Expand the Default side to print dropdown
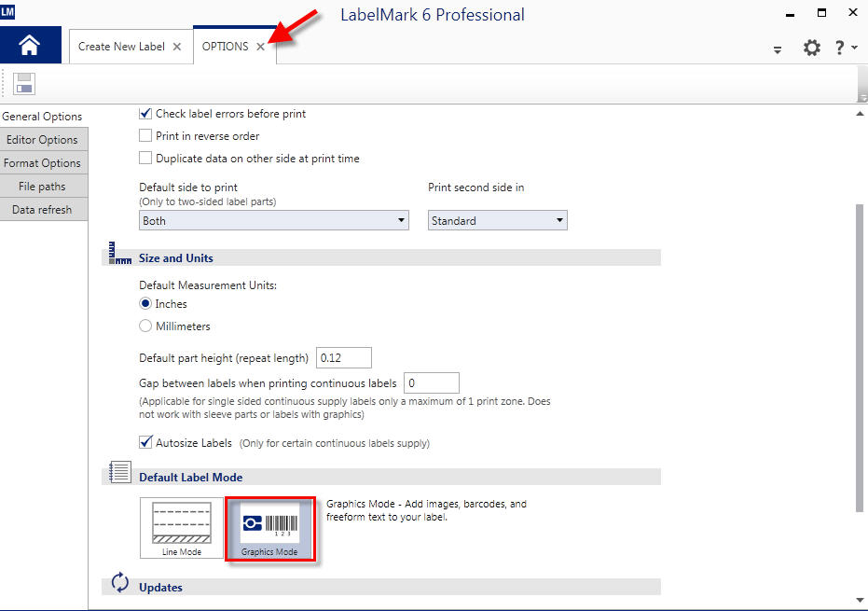Screen dimensions: 868x611 (274, 221)
